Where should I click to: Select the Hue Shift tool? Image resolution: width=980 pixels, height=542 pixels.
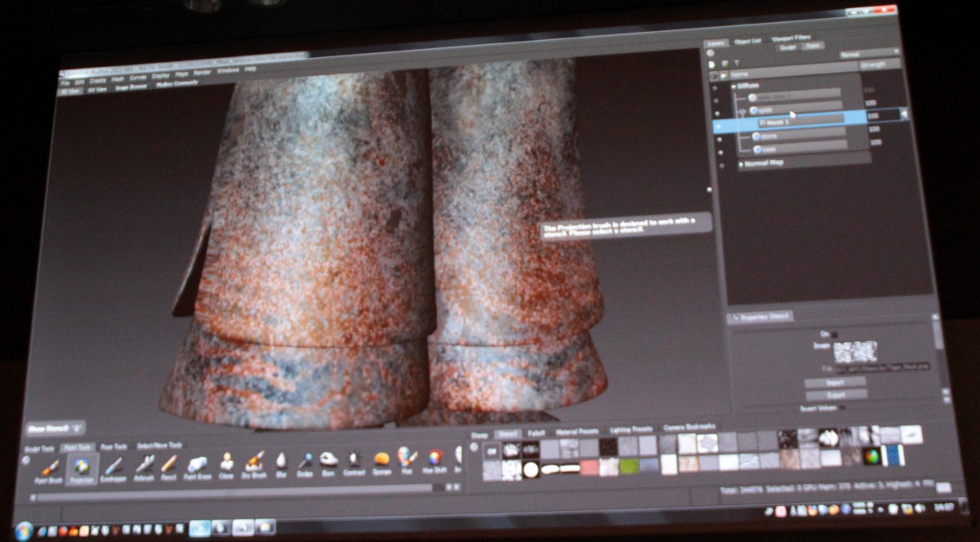434,460
